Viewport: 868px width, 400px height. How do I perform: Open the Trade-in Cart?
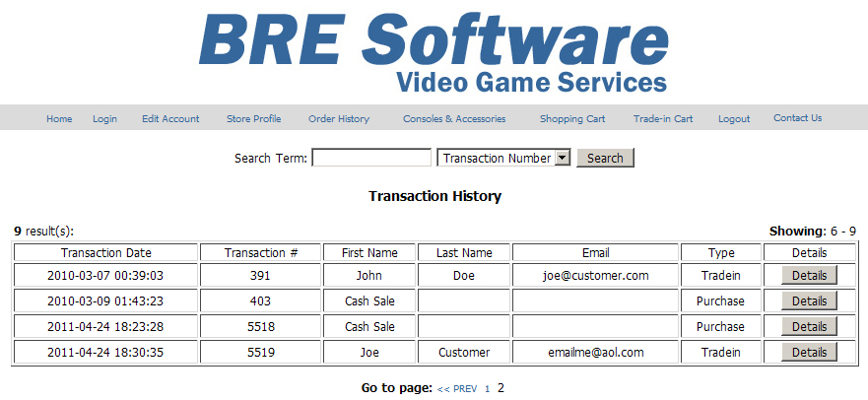(x=663, y=119)
